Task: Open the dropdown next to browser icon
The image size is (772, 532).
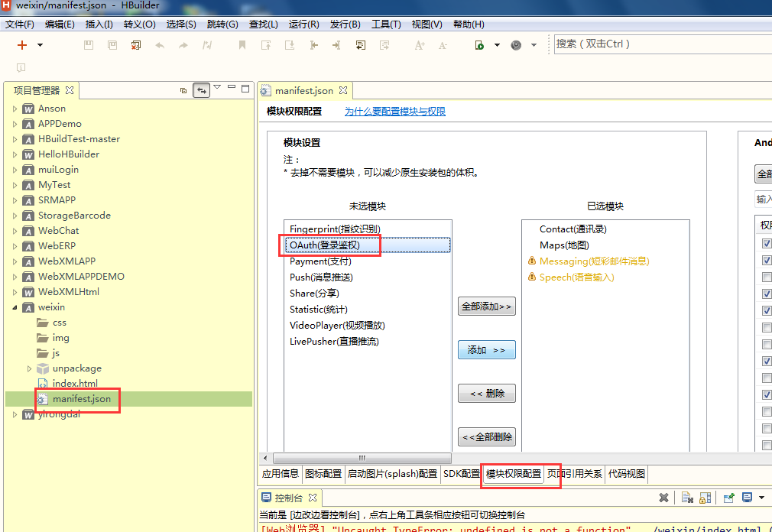Action: click(534, 45)
